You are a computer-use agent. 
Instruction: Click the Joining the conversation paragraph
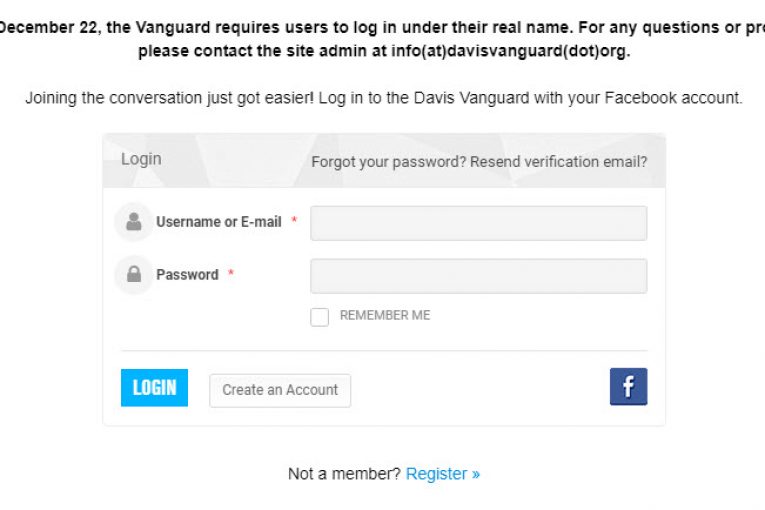click(x=383, y=99)
